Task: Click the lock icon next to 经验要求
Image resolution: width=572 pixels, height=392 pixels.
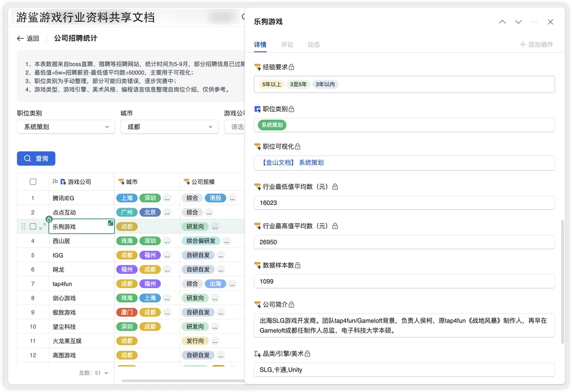Action: (x=291, y=67)
